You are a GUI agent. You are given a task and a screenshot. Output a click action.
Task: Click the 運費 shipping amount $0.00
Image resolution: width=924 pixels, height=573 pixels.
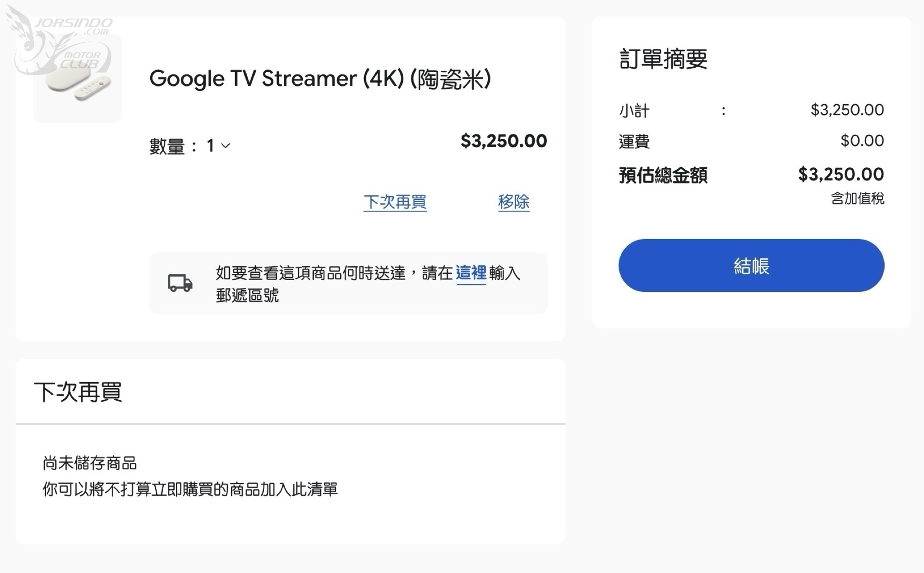(862, 141)
